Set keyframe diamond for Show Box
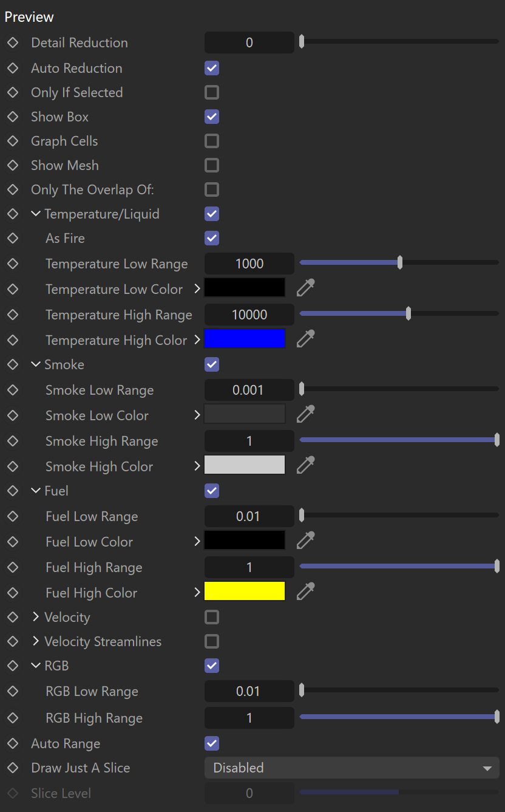505x812 pixels. 13,117
